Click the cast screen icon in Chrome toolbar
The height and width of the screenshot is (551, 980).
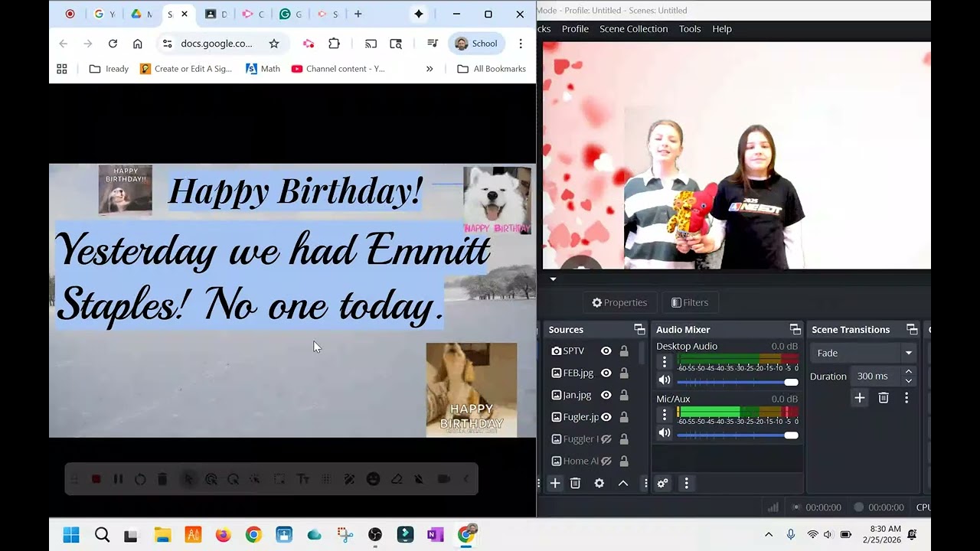(371, 44)
